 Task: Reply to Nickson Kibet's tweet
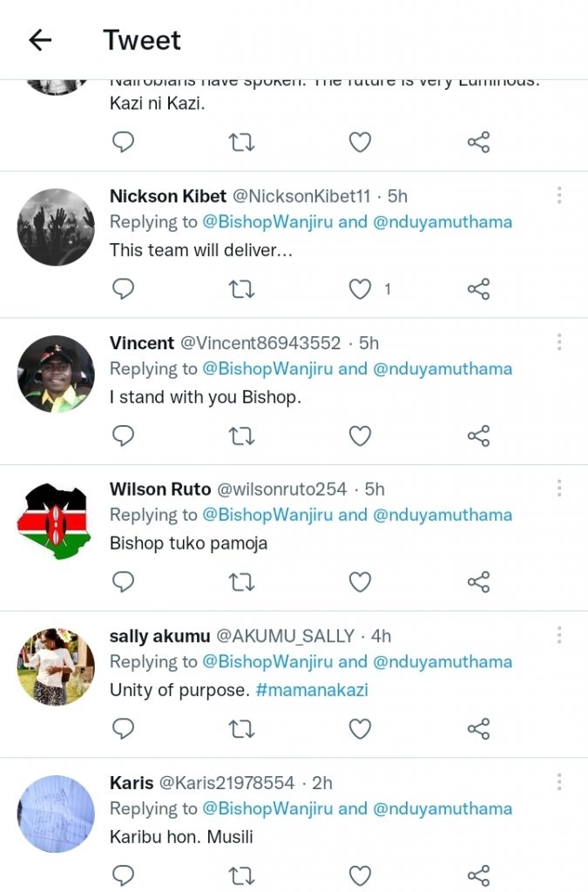(x=124, y=288)
